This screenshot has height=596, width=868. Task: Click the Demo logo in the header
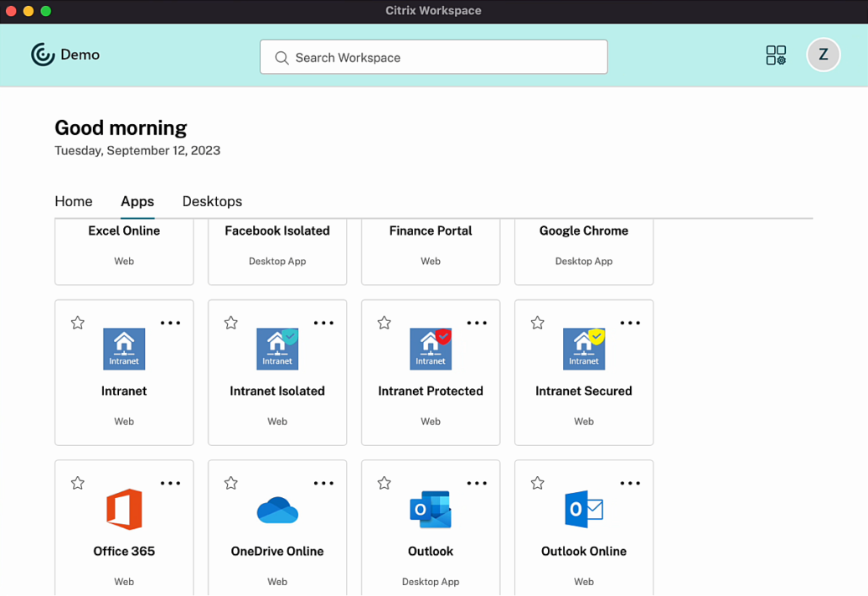tap(65, 55)
